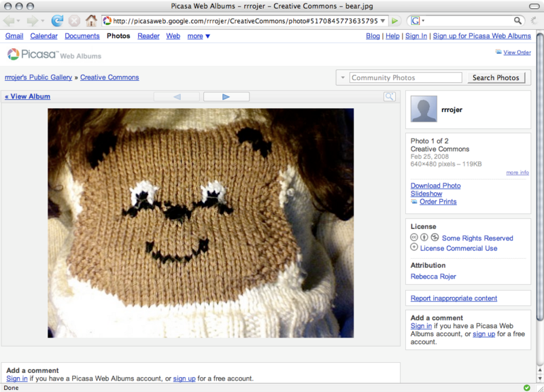Start the Slideshow link
544x392 pixels.
coord(426,194)
